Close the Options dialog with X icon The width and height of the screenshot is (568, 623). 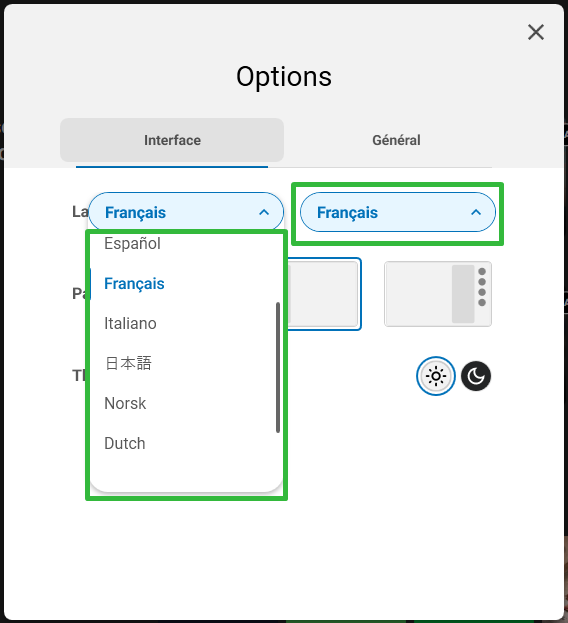(536, 32)
